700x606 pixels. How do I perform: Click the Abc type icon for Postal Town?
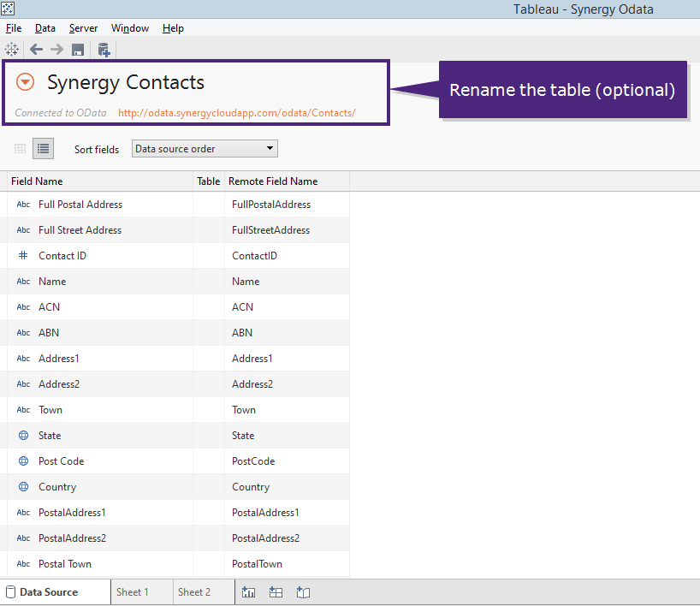(23, 564)
